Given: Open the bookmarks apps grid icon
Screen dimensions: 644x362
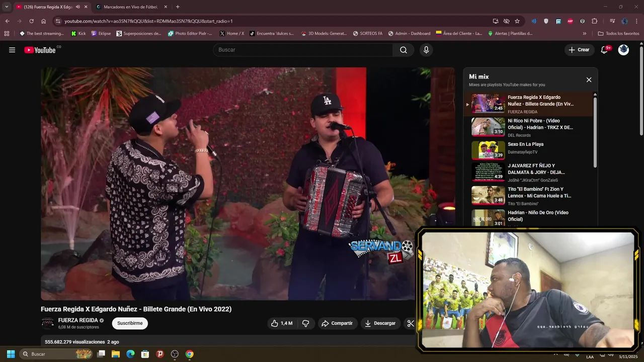Looking at the screenshot, I should point(7,33).
